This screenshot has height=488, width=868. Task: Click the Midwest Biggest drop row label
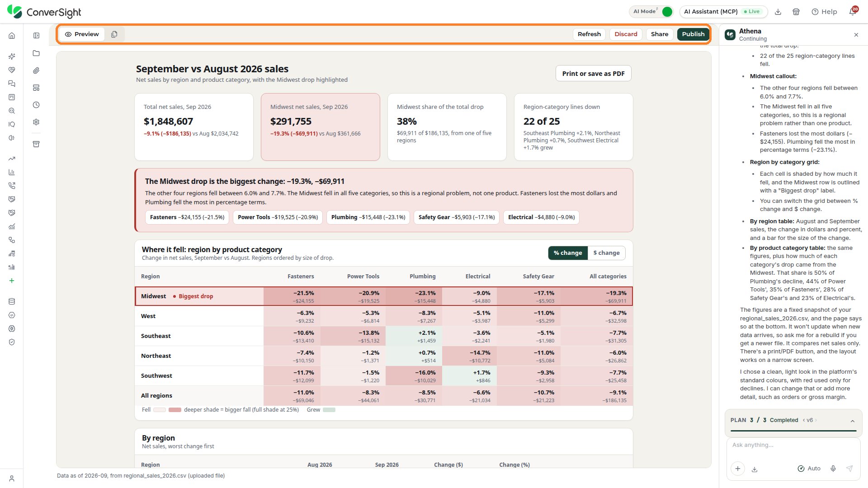(177, 296)
